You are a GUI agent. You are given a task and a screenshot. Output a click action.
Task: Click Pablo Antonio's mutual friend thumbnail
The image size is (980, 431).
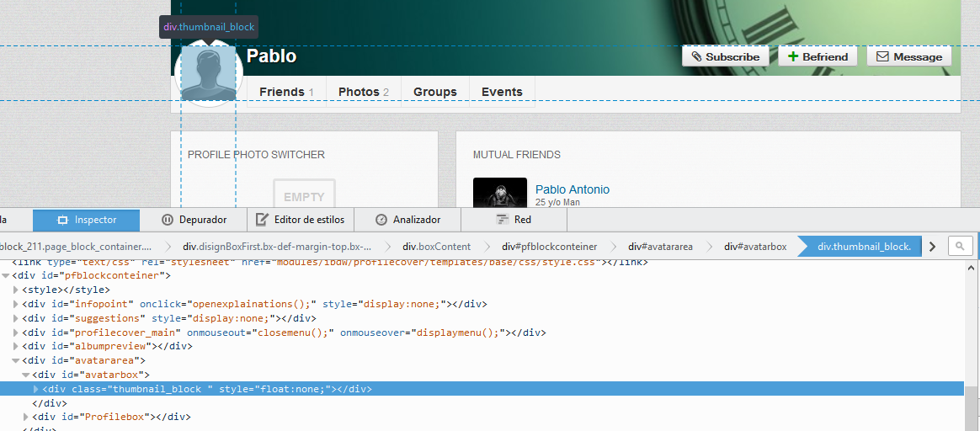tap(500, 193)
